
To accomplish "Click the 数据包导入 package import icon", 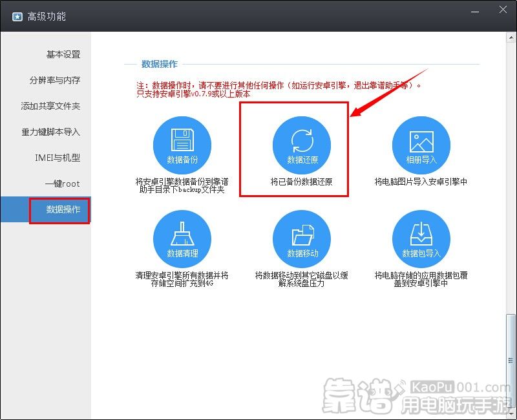I will [421, 239].
